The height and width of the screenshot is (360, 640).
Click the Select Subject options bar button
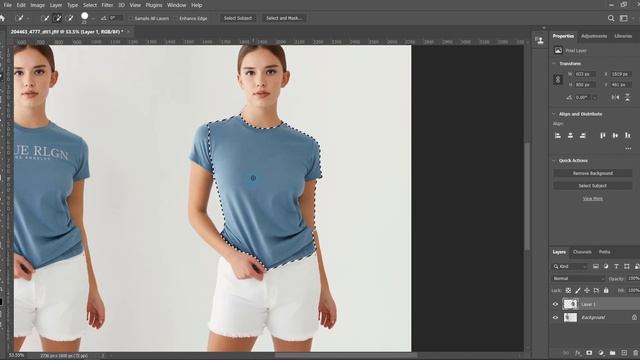238,18
